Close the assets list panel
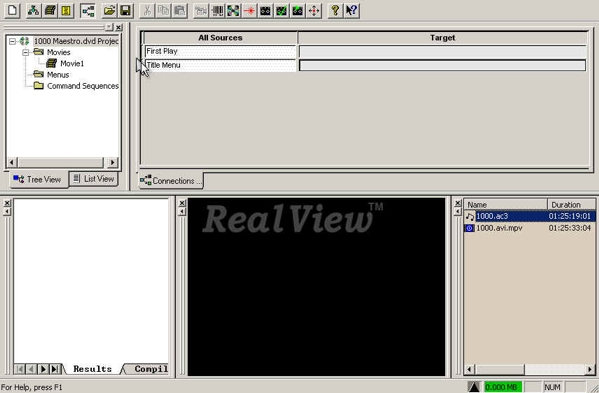The height and width of the screenshot is (393, 599). point(458,203)
